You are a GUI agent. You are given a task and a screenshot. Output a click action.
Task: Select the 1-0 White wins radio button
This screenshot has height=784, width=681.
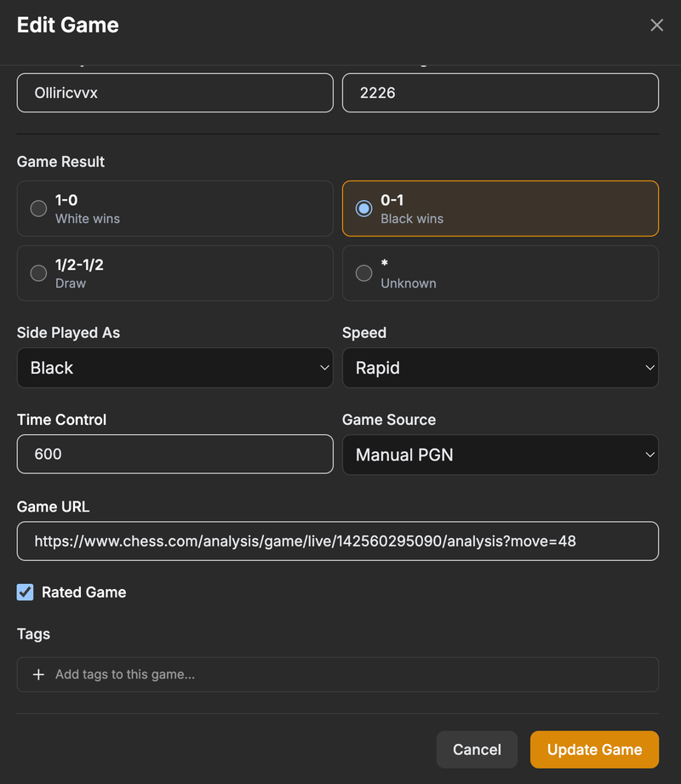click(x=38, y=209)
